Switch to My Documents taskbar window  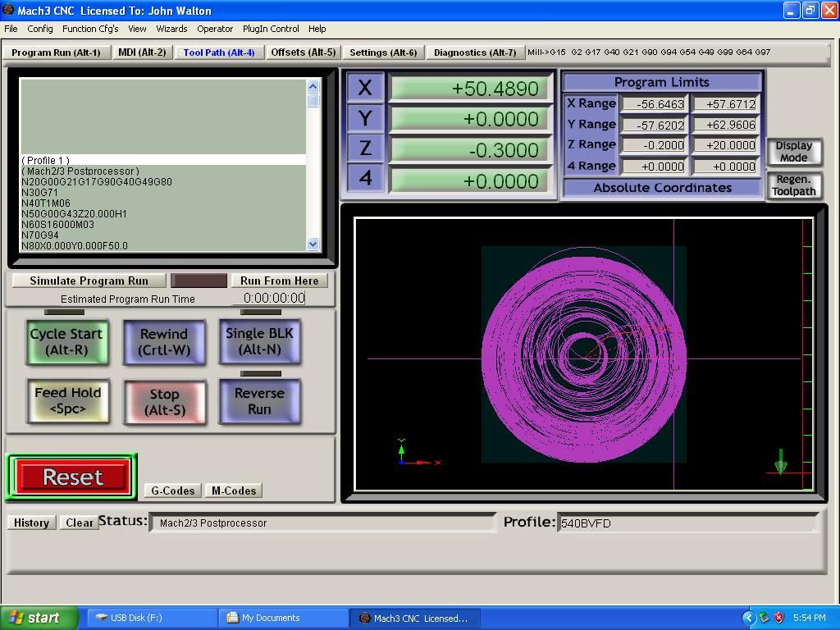coord(284,619)
